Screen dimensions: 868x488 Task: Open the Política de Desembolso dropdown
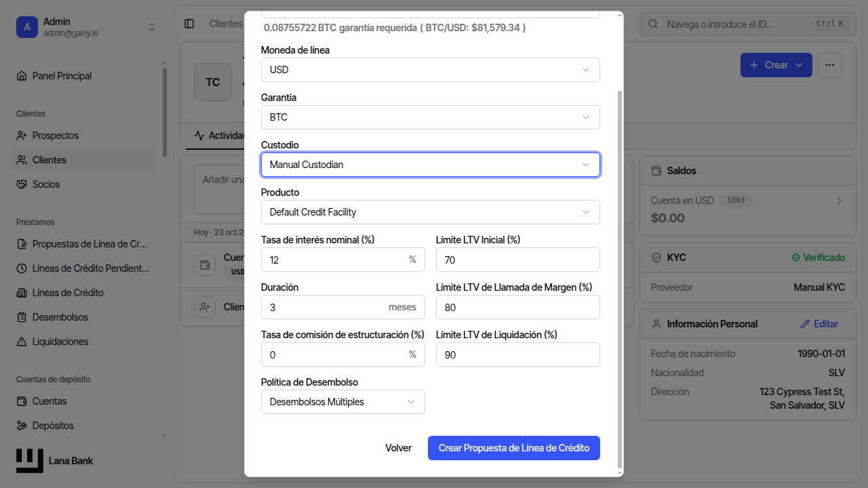pyautogui.click(x=343, y=402)
